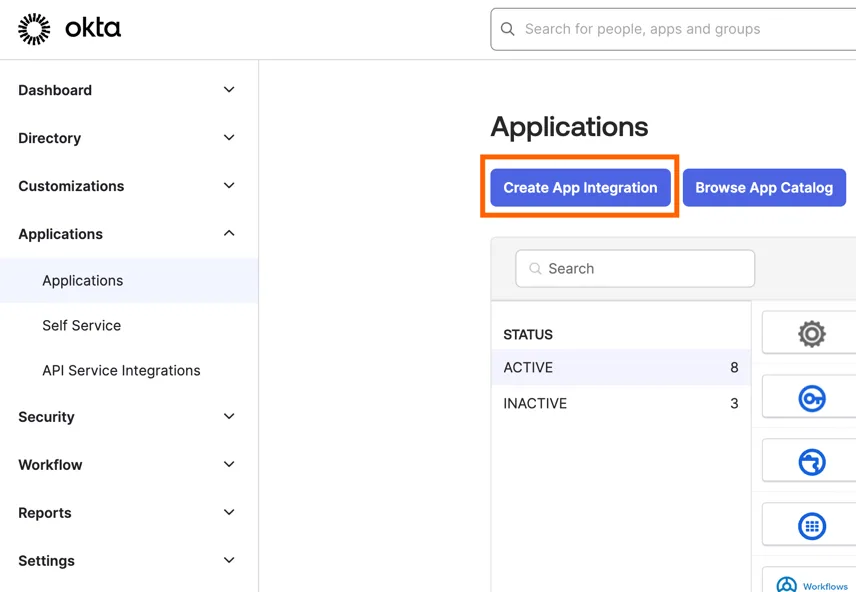
Task: Collapse the Applications section chevron
Action: tap(229, 233)
